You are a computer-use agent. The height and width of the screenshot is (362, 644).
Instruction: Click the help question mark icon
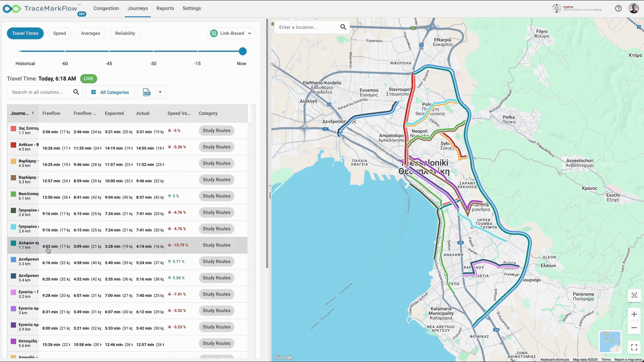coord(618,8)
